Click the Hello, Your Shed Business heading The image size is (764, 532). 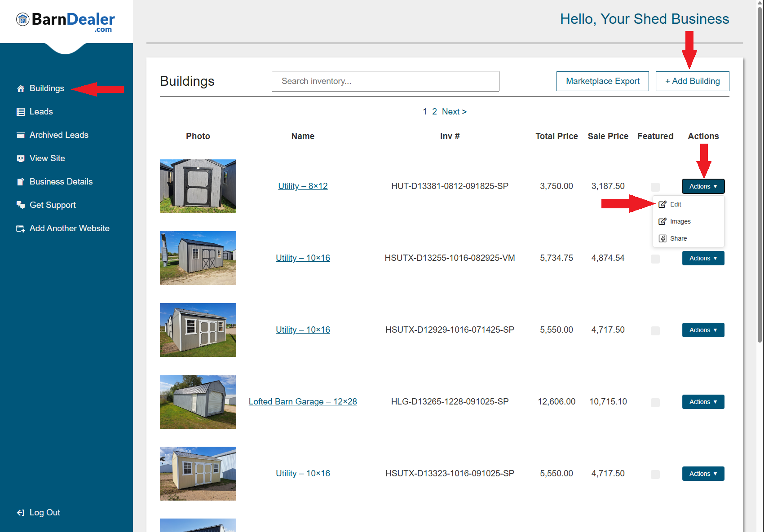coord(644,19)
